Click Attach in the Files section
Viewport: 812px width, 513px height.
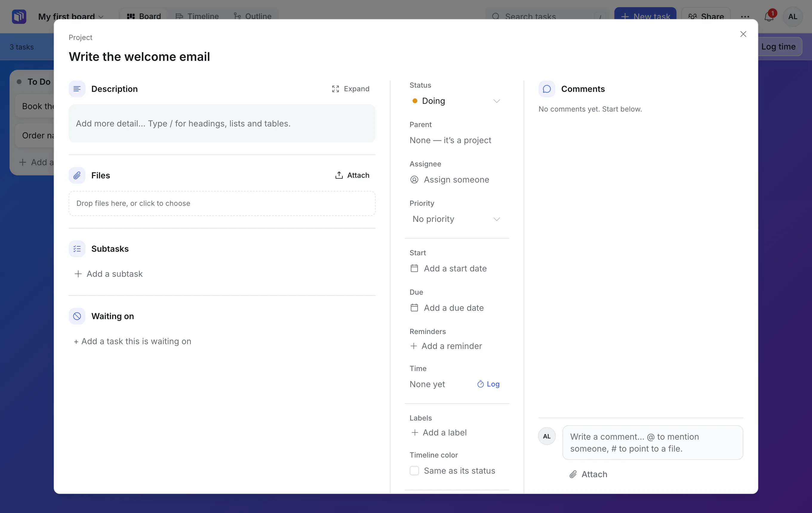coord(352,175)
